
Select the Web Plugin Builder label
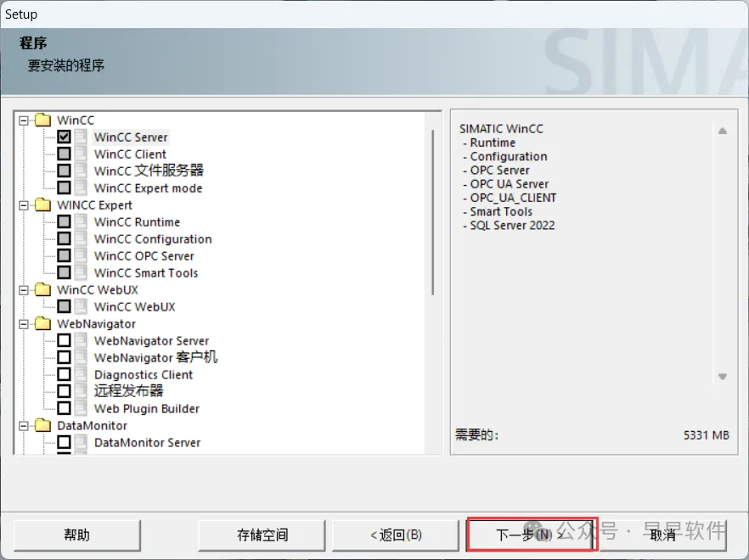point(147,409)
